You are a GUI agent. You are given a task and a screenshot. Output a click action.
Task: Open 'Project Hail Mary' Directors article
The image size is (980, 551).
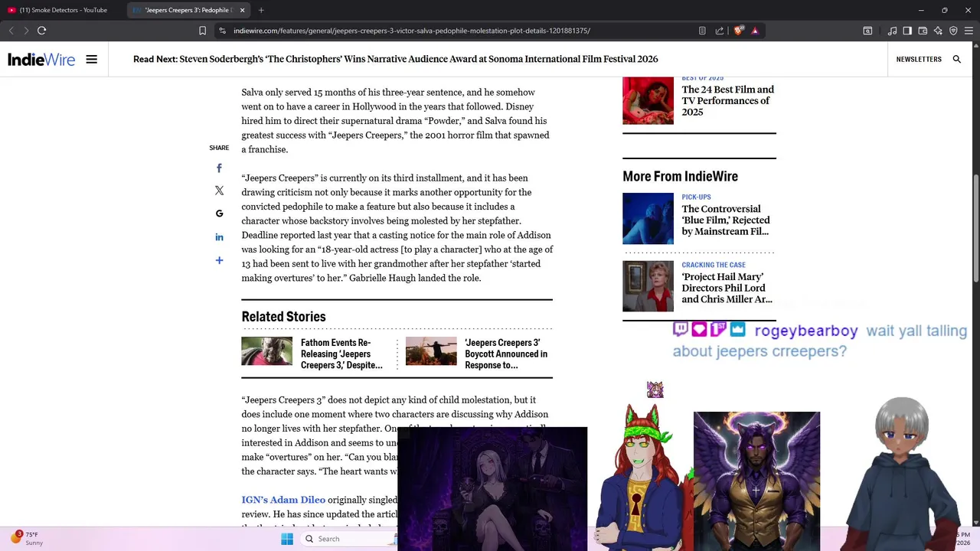(x=727, y=288)
